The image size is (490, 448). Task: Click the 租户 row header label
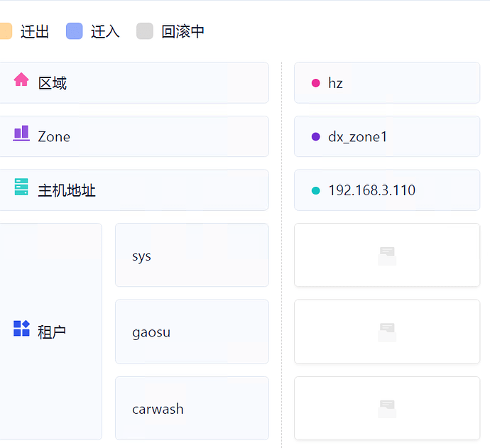click(52, 332)
